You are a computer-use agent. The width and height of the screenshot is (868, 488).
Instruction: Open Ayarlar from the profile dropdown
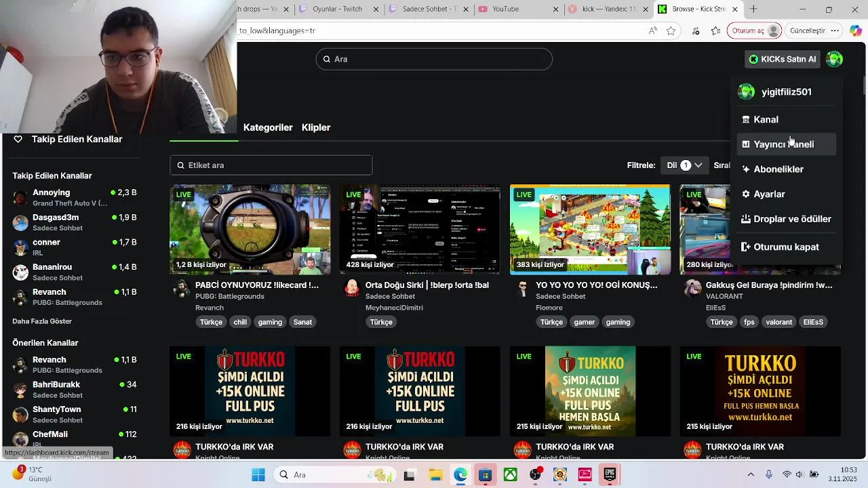click(786, 194)
